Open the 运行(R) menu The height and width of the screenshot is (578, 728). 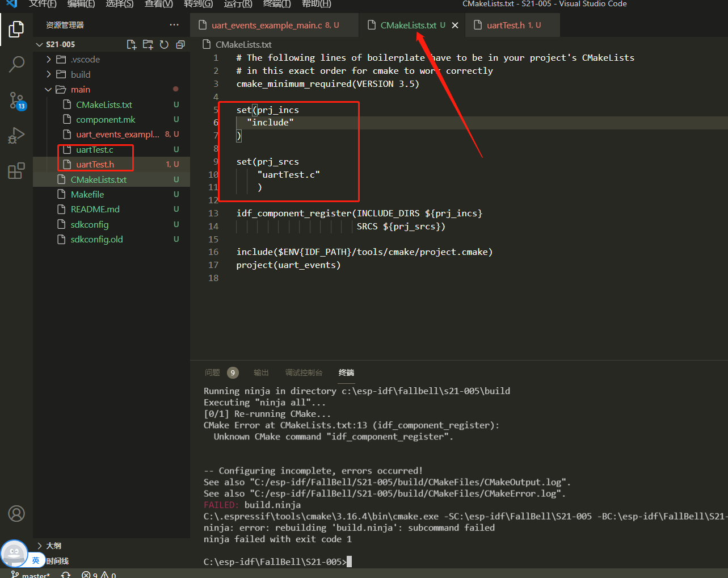(238, 4)
